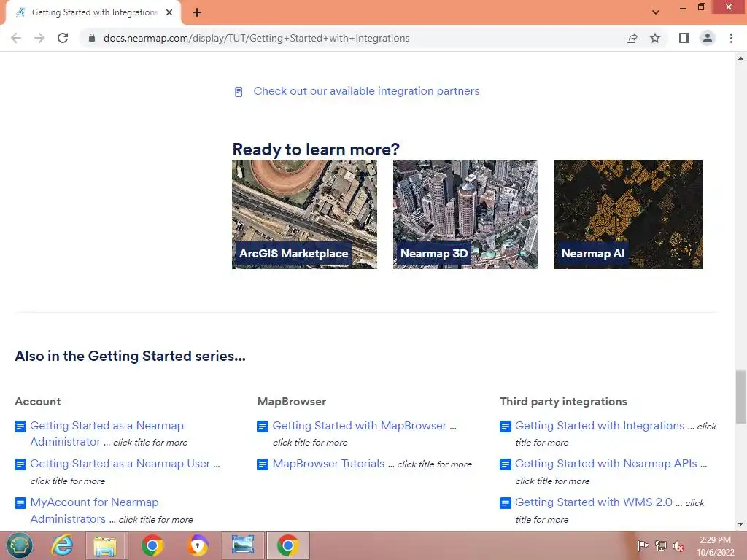Screen dimensions: 747x560
Task: Click page icon beside Getting Started with MapBrowser
Action: 263,426
